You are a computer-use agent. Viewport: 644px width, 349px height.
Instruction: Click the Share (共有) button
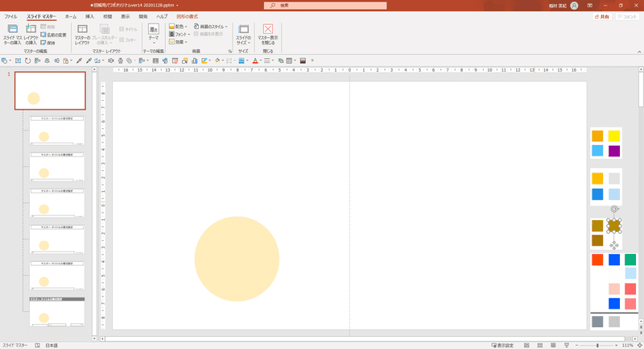tap(602, 17)
